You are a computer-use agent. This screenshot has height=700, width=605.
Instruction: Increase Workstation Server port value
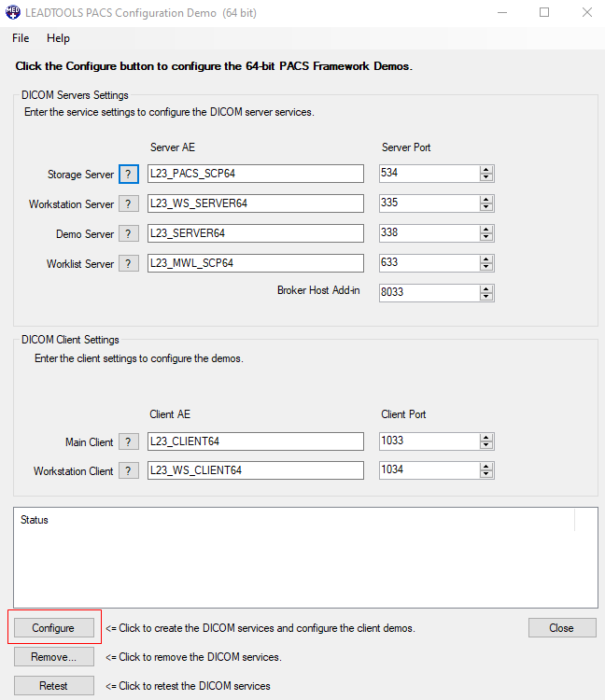(486, 200)
